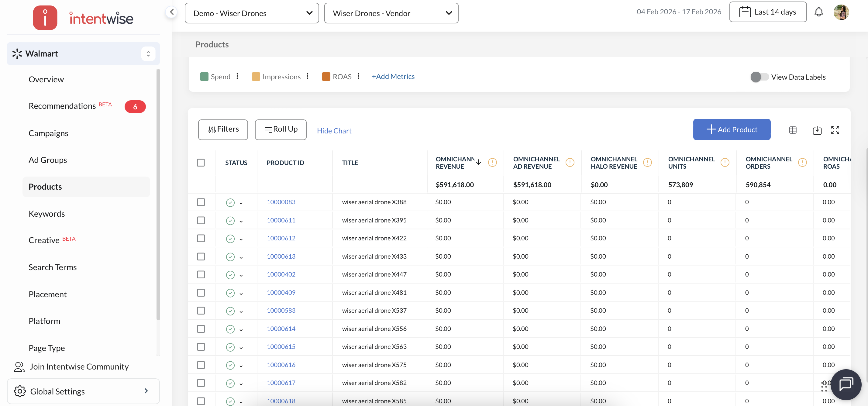Click the download table data icon

tap(817, 130)
